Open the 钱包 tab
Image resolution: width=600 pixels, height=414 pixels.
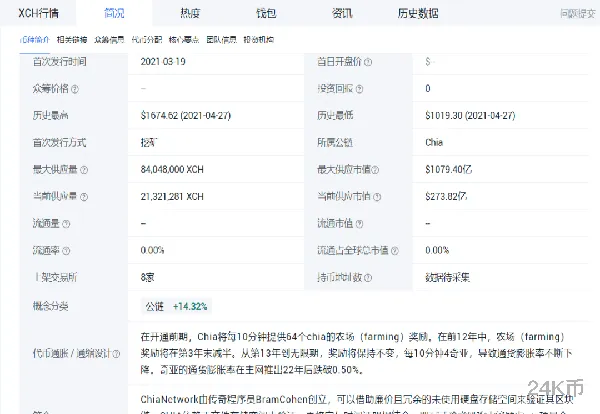point(266,13)
